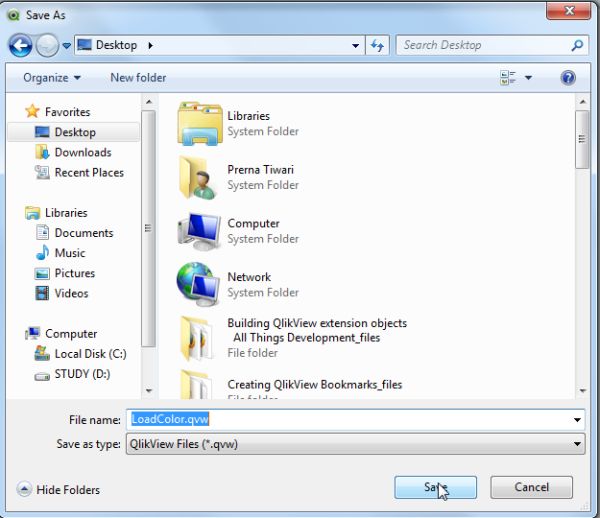Open Pictures library in the sidebar
This screenshot has height=518, width=600.
click(65, 273)
